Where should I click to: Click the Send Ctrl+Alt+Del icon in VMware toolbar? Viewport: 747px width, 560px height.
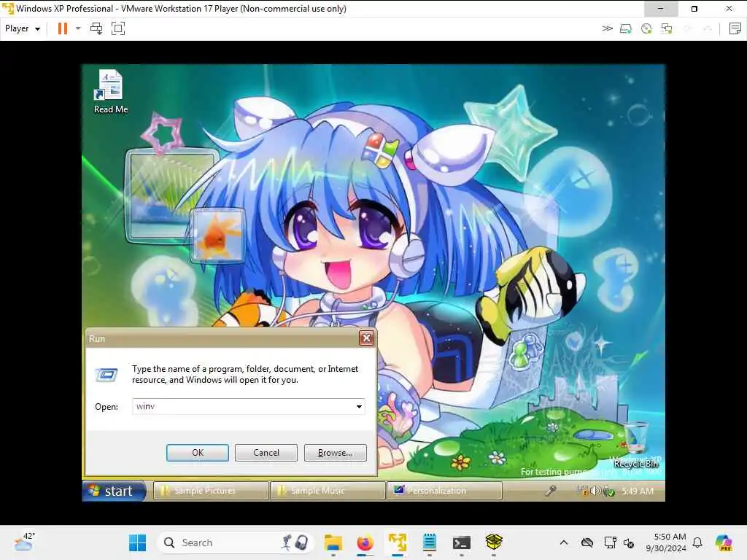pos(96,28)
